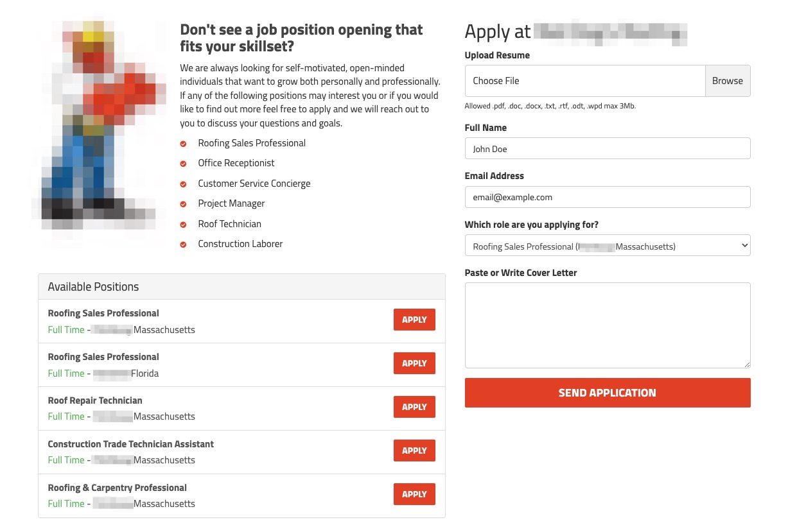Image resolution: width=788 pixels, height=532 pixels.
Task: Open the role selection dropdown
Action: pos(607,246)
